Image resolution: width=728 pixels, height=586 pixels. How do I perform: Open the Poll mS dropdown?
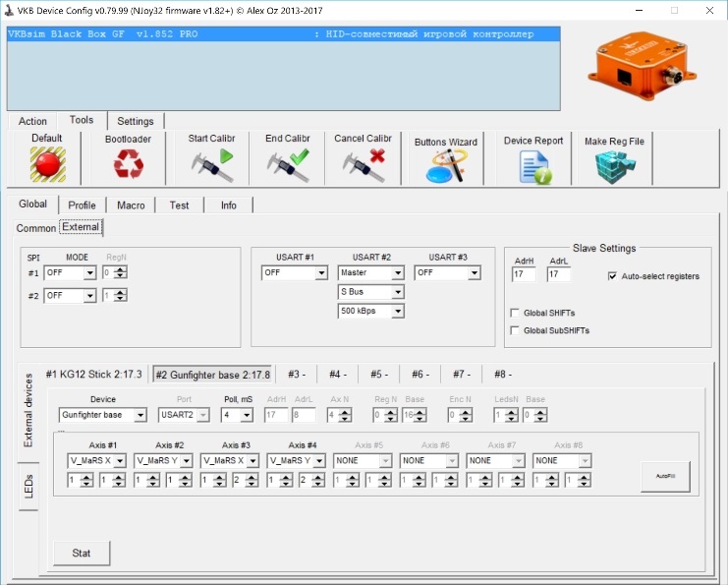(x=237, y=415)
